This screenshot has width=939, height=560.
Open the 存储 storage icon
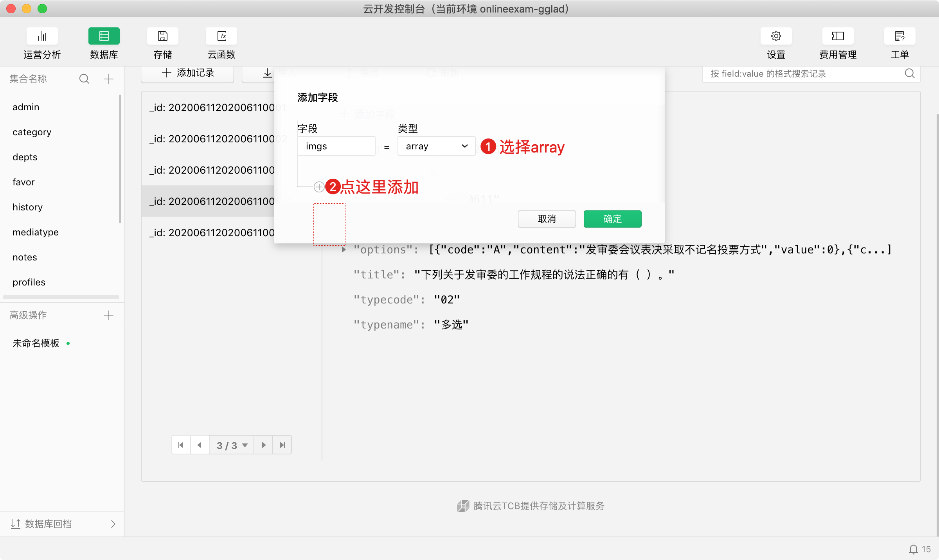pos(162,36)
